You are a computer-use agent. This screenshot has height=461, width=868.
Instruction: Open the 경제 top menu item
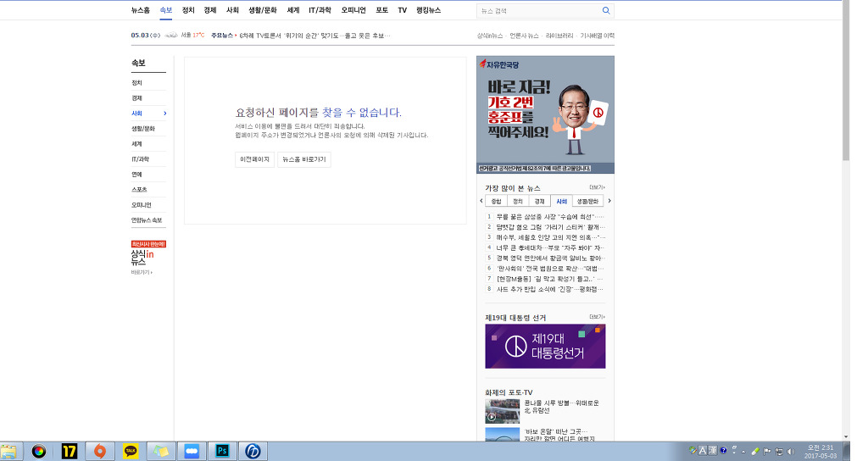(210, 10)
